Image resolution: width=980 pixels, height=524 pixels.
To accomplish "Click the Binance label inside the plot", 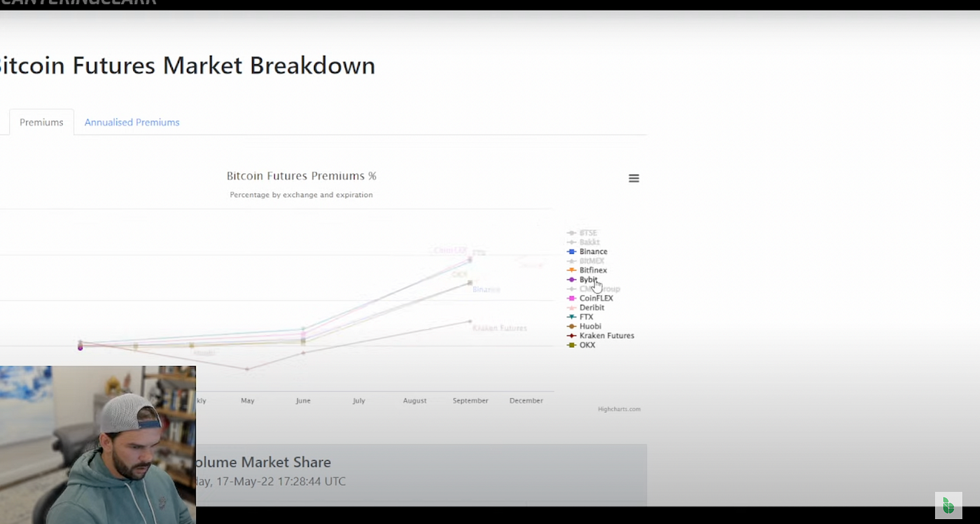I will point(486,289).
